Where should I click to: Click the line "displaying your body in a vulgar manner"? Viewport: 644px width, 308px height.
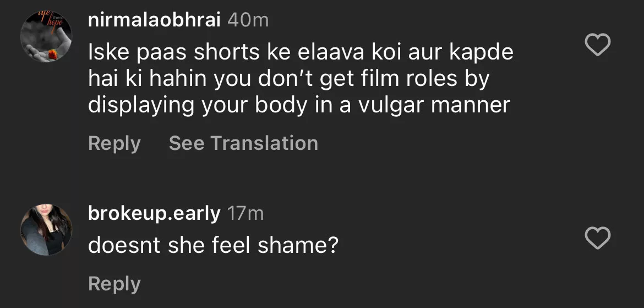299,105
